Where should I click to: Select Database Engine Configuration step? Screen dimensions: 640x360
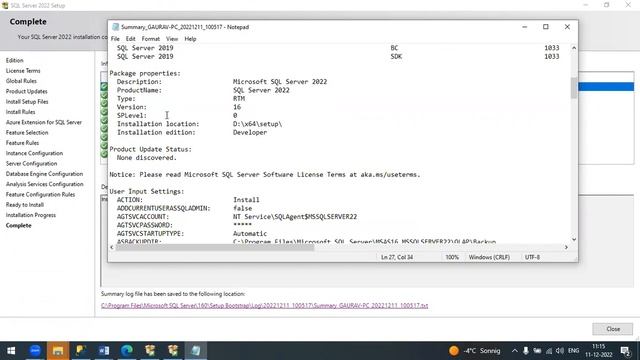click(44, 174)
